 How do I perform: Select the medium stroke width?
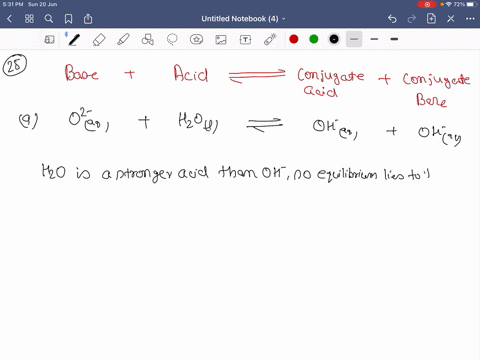[374, 39]
